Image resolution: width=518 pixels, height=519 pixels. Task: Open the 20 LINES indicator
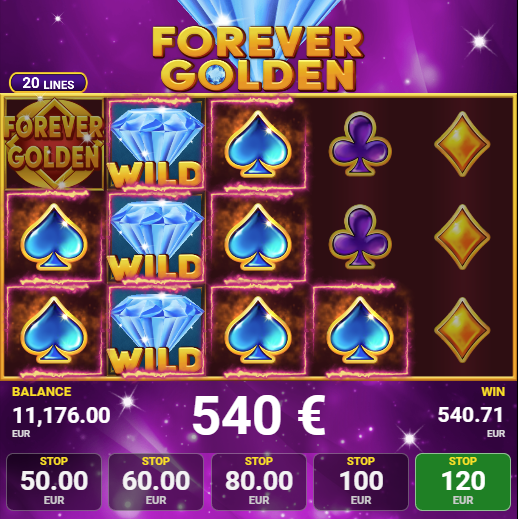click(48, 83)
